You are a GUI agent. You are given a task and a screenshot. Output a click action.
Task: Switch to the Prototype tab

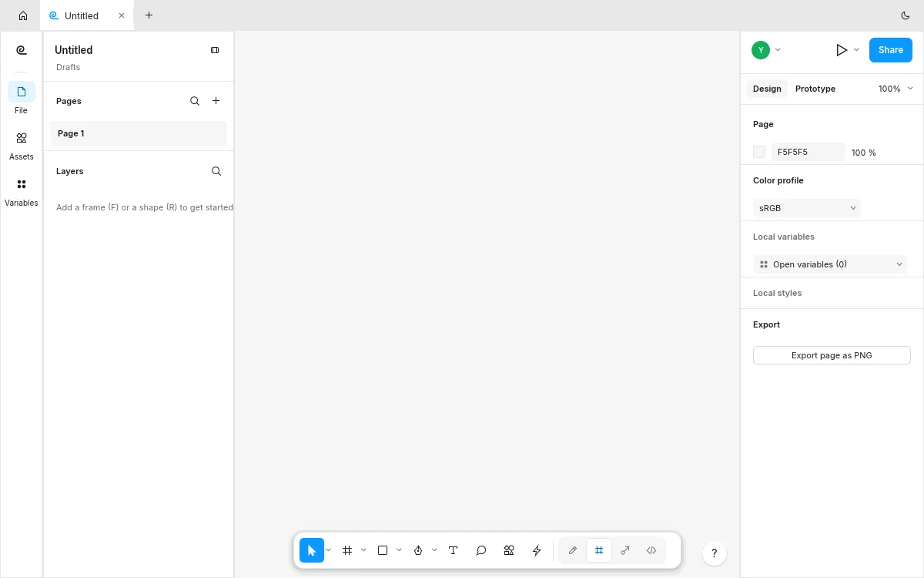point(815,89)
